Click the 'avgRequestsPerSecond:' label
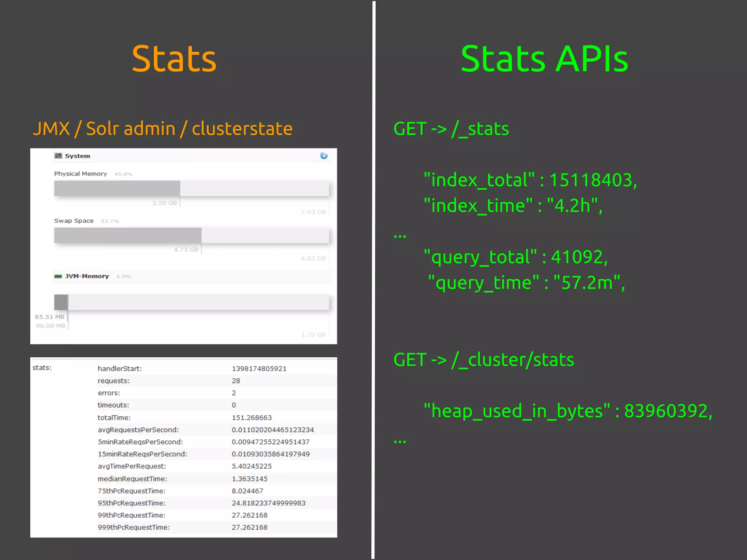 pyautogui.click(x=138, y=430)
